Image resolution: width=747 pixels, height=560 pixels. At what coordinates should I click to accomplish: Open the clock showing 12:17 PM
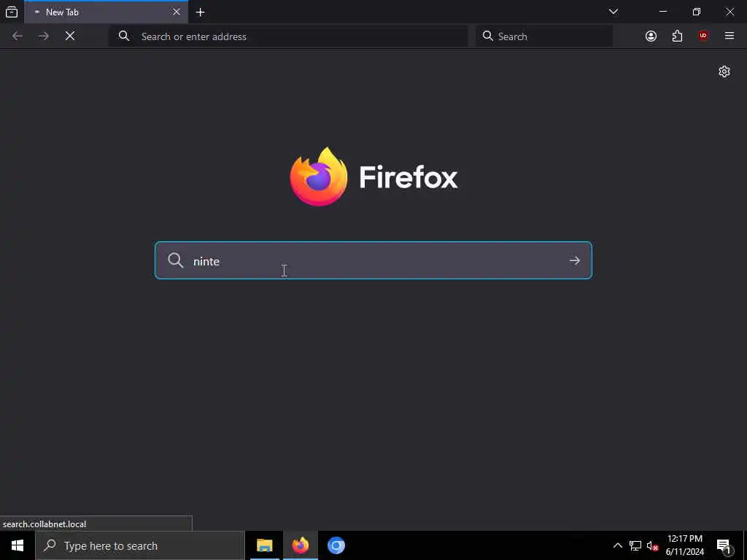(x=684, y=545)
